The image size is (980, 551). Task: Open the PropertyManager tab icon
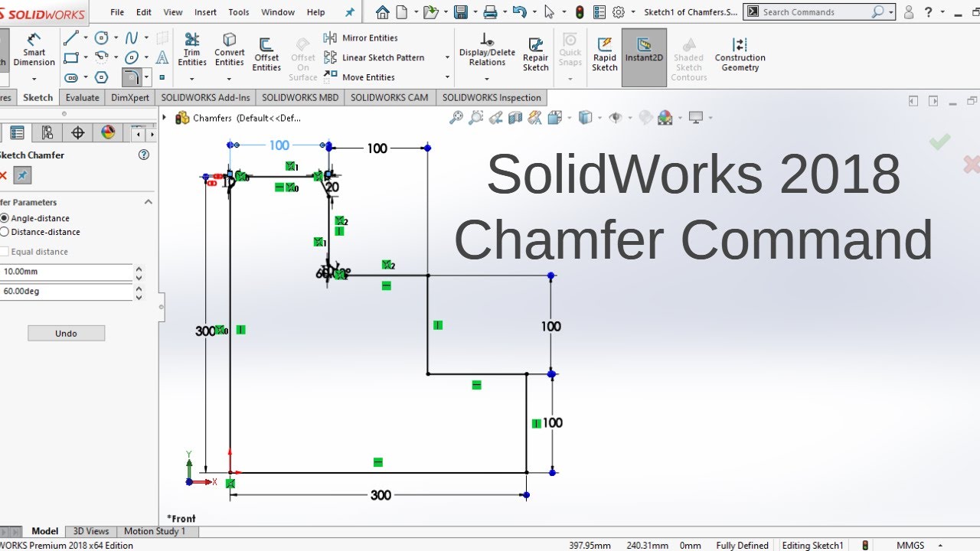pos(16,133)
